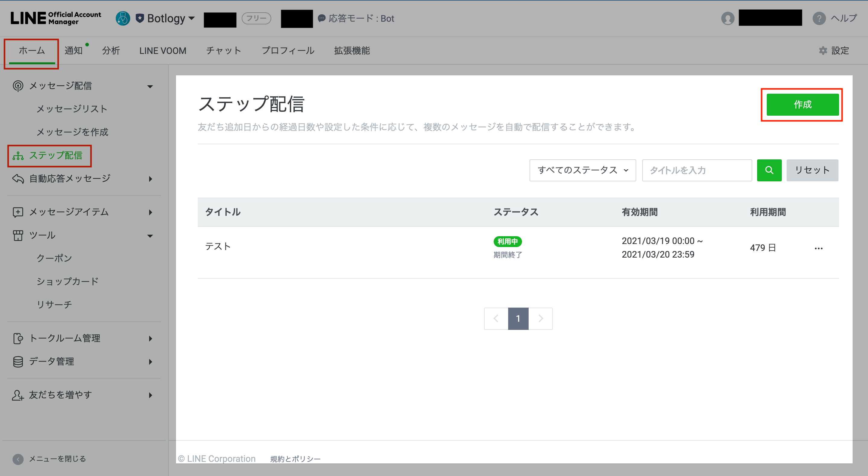This screenshot has width=868, height=476.
Task: Open the チャット tab
Action: click(224, 51)
